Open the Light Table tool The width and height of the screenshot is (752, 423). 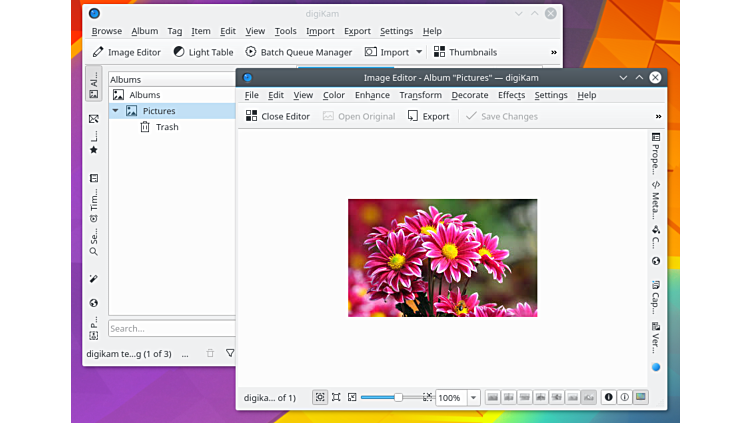(203, 52)
